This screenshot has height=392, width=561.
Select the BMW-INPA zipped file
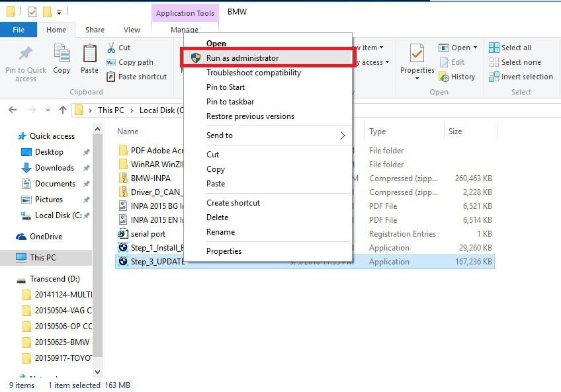(151, 178)
